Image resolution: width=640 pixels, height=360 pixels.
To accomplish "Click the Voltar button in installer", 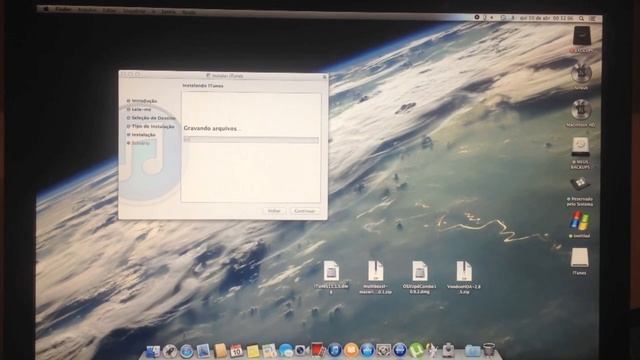I will tap(274, 211).
